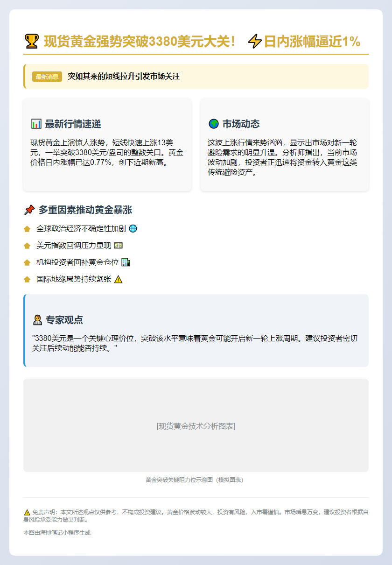
Task: Click the text 突如其来的短线拉升引发市场关注
Action: [124, 76]
